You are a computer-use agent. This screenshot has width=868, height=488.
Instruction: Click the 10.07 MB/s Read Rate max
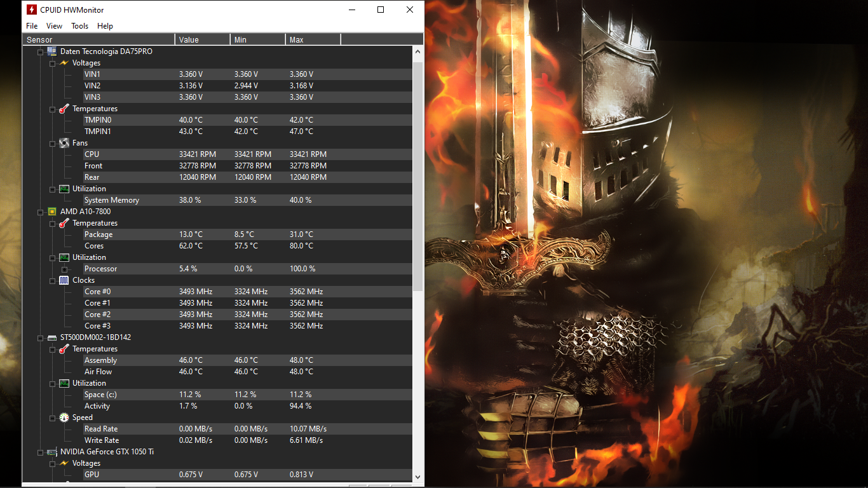pos(308,429)
